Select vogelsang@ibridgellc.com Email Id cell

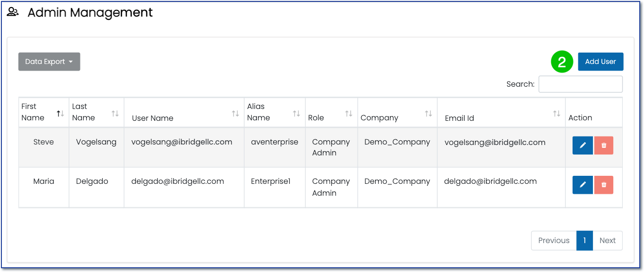(495, 142)
